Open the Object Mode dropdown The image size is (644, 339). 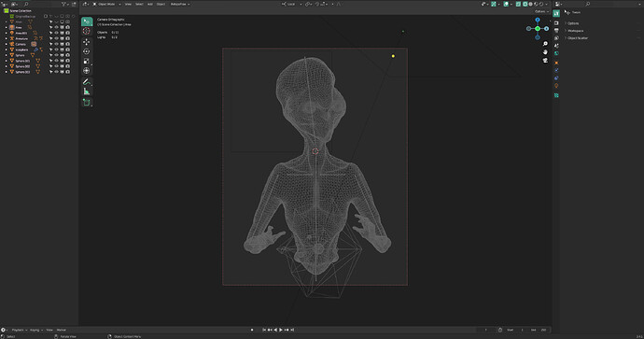tap(106, 4)
